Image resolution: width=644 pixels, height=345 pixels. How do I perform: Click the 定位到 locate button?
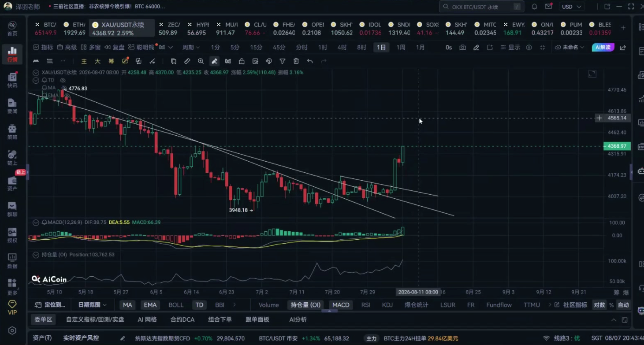[50, 305]
